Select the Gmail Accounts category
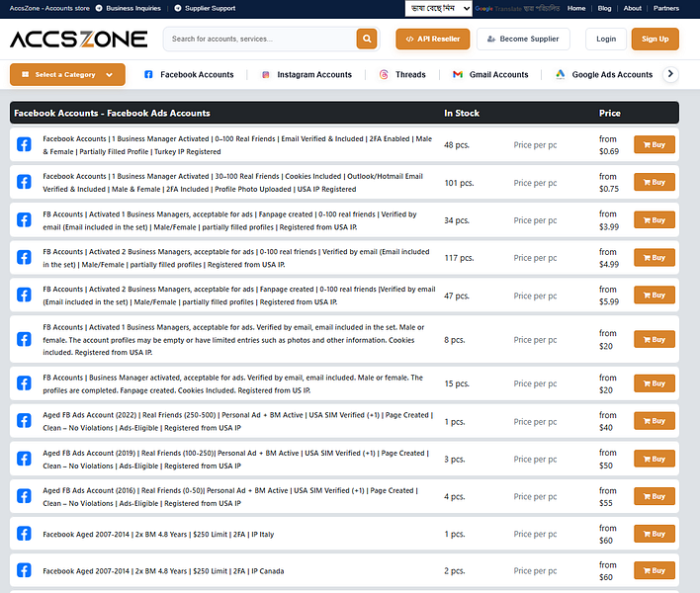 coord(498,74)
